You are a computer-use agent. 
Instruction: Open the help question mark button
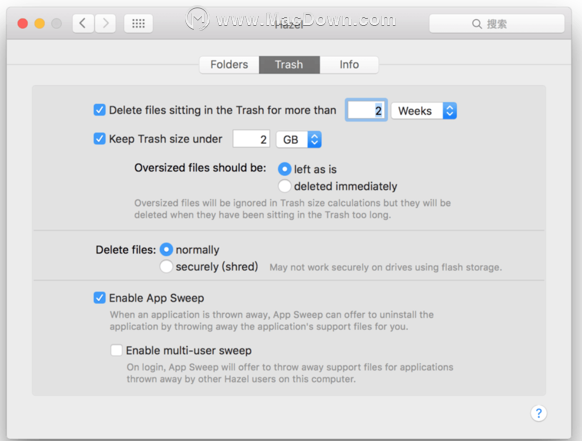(x=539, y=413)
